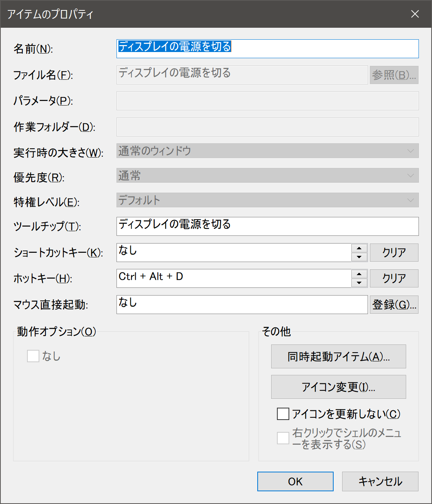This screenshot has width=432, height=504.
Task: Open 同時起動アイテム settings
Action: [x=338, y=356]
